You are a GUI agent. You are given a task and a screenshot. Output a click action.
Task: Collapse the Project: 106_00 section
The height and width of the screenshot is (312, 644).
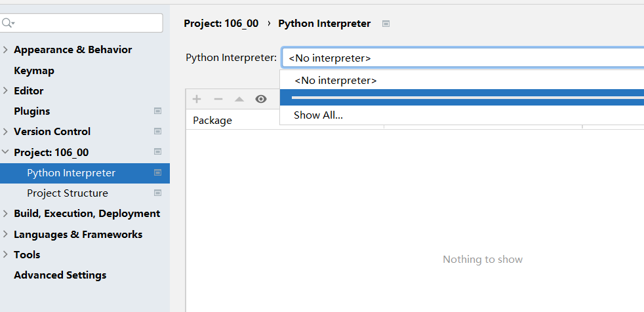point(5,152)
